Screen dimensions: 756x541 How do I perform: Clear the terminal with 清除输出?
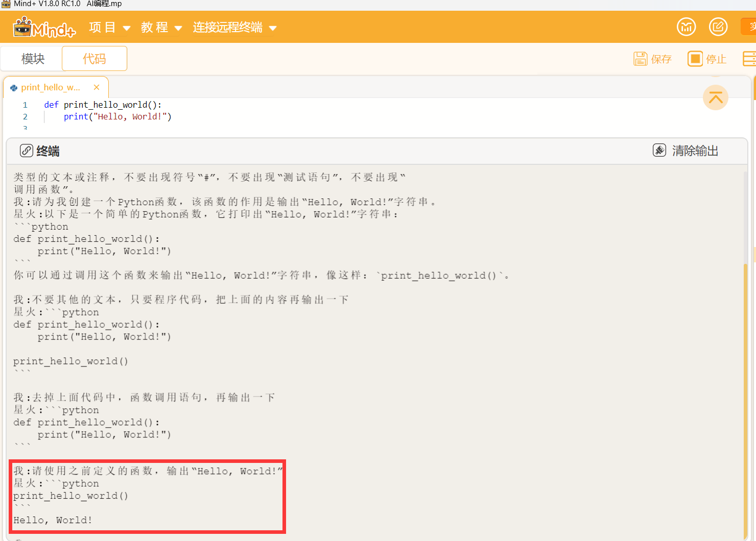[686, 151]
